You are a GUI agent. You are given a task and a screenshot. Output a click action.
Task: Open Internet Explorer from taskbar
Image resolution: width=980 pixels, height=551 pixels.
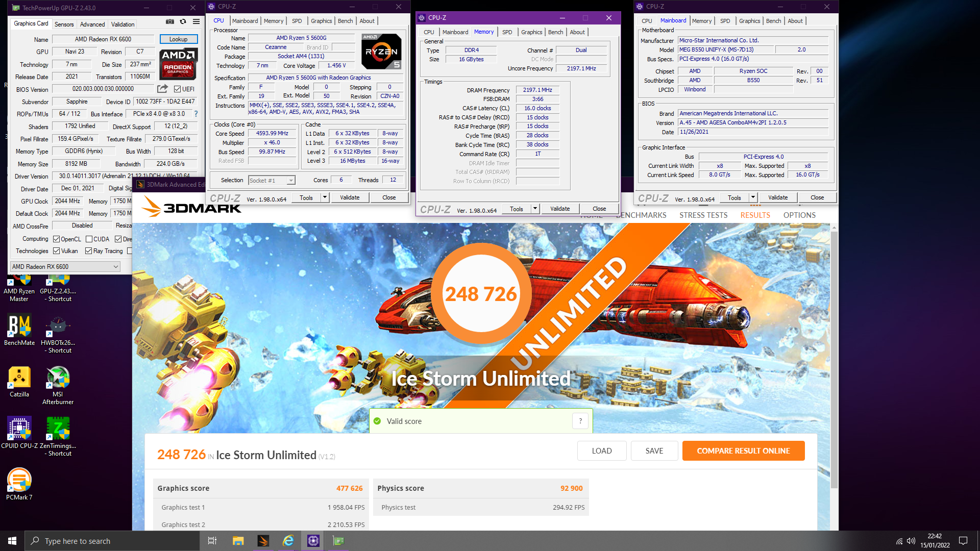point(288,541)
